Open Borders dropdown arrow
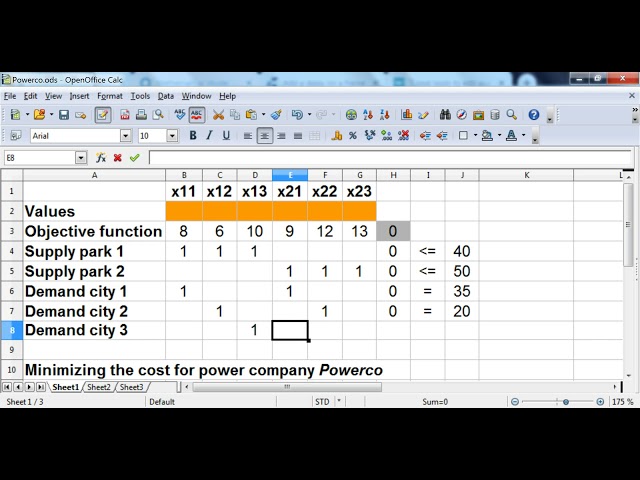This screenshot has width=640, height=480. [475, 136]
